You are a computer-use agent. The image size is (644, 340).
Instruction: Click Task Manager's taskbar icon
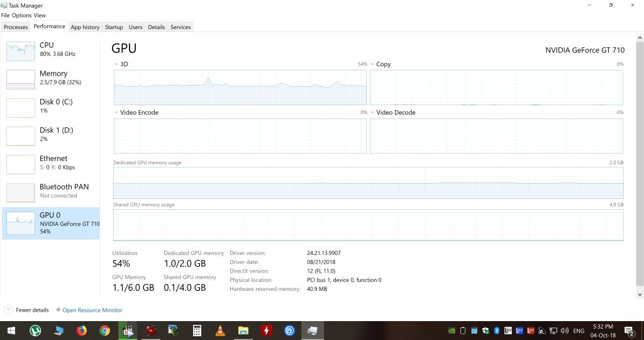(x=313, y=331)
